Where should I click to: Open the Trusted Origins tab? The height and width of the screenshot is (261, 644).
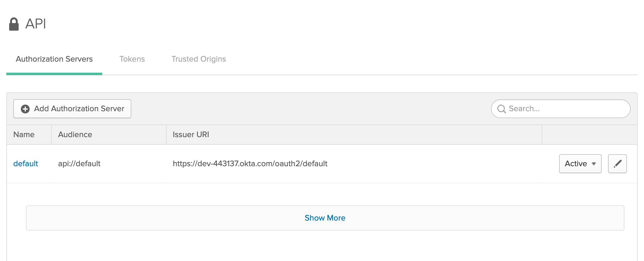click(x=199, y=59)
